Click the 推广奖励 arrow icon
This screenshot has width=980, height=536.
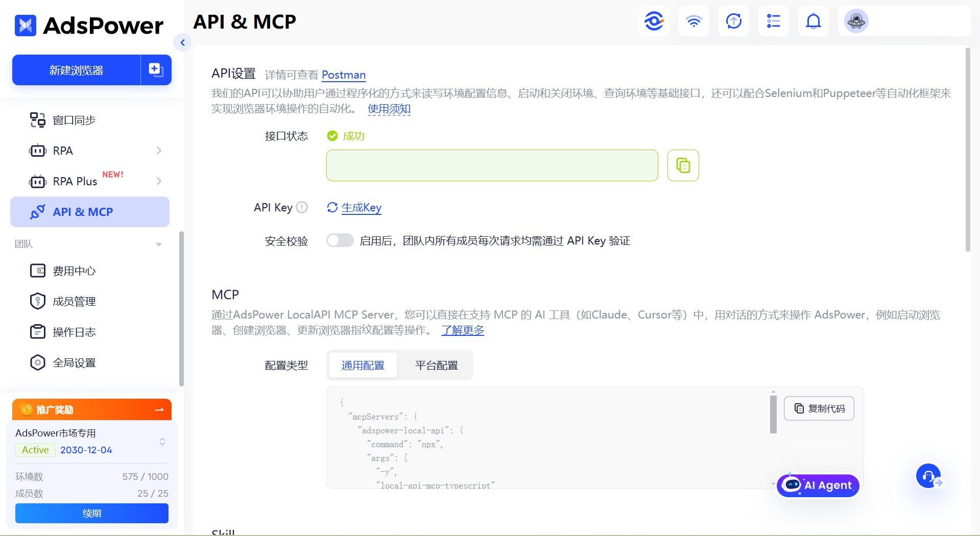[159, 409]
